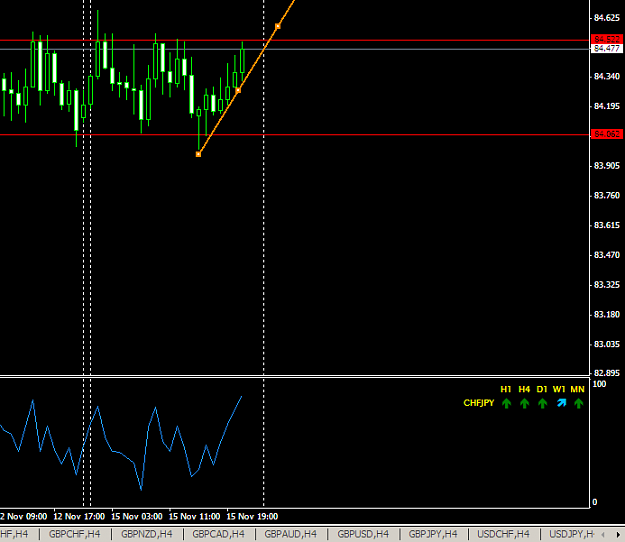
Task: Click the 83.180 price axis value
Action: tap(607, 314)
